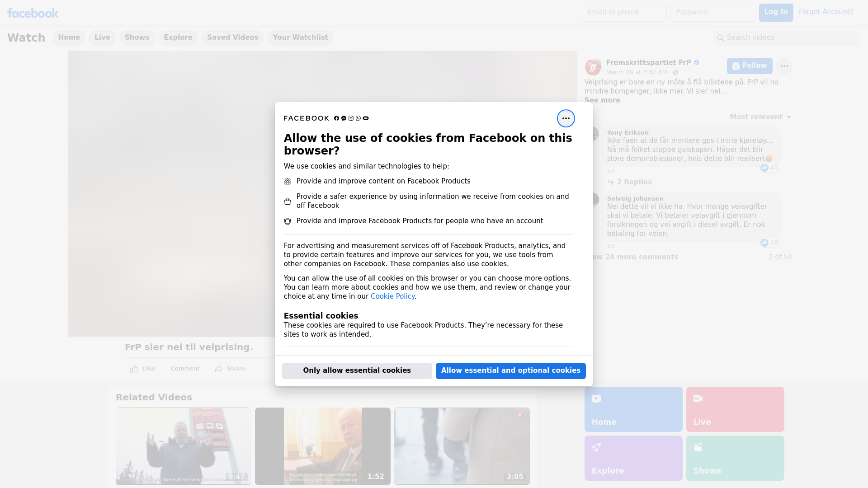Follow Fremskrittspartiet FrP
Image resolution: width=868 pixels, height=488 pixels.
[750, 66]
